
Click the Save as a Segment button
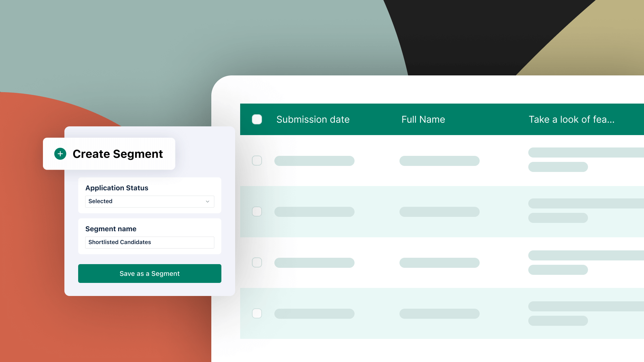pos(150,274)
